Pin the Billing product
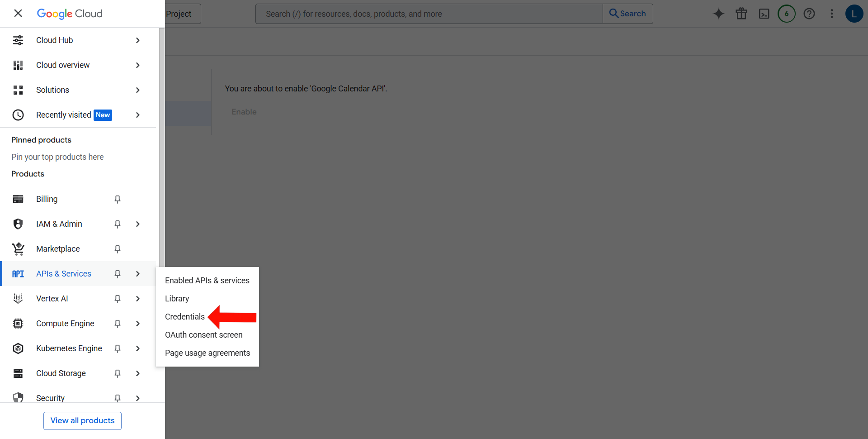Screen dimensions: 868x439 tap(118, 199)
